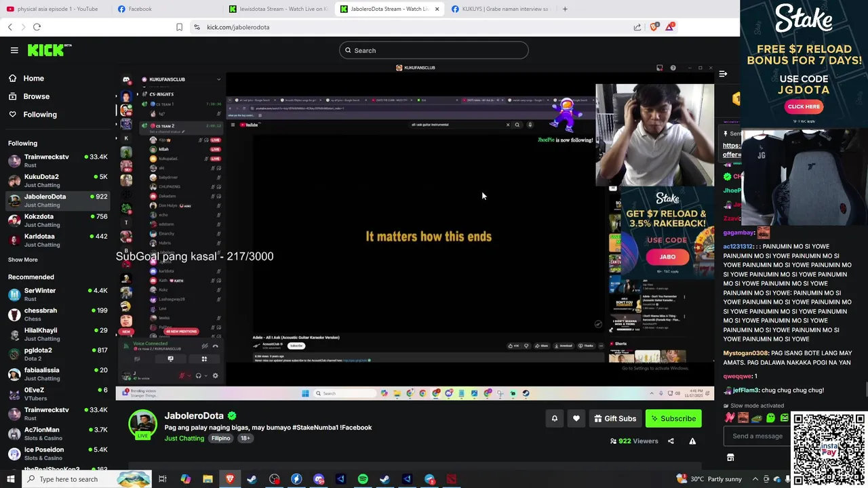Expand Show More under Following
This screenshot has width=868, height=488.
pyautogui.click(x=23, y=260)
